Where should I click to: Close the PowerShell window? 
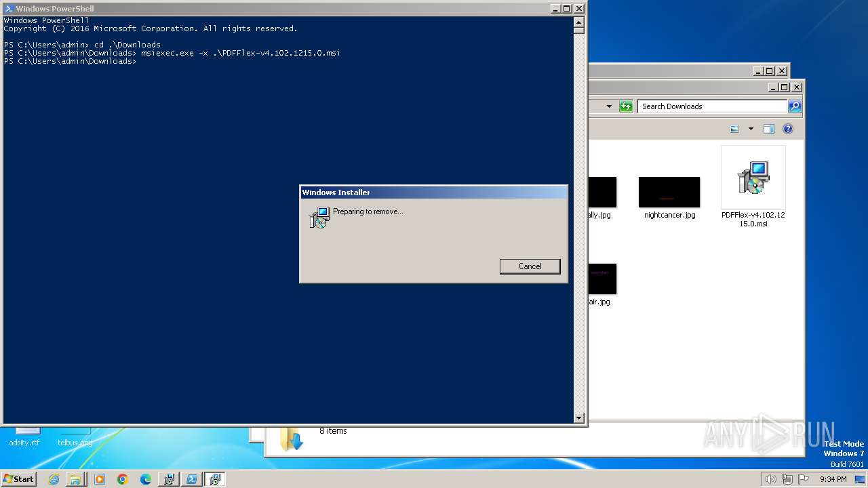(x=579, y=9)
